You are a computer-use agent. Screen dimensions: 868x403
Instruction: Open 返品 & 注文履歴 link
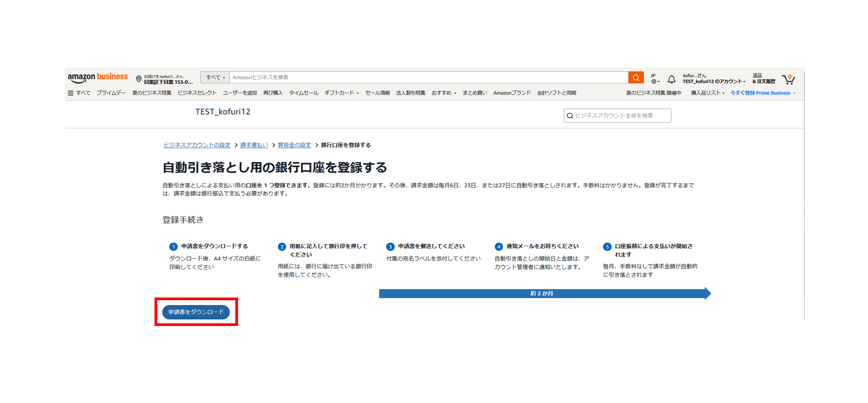(763, 78)
